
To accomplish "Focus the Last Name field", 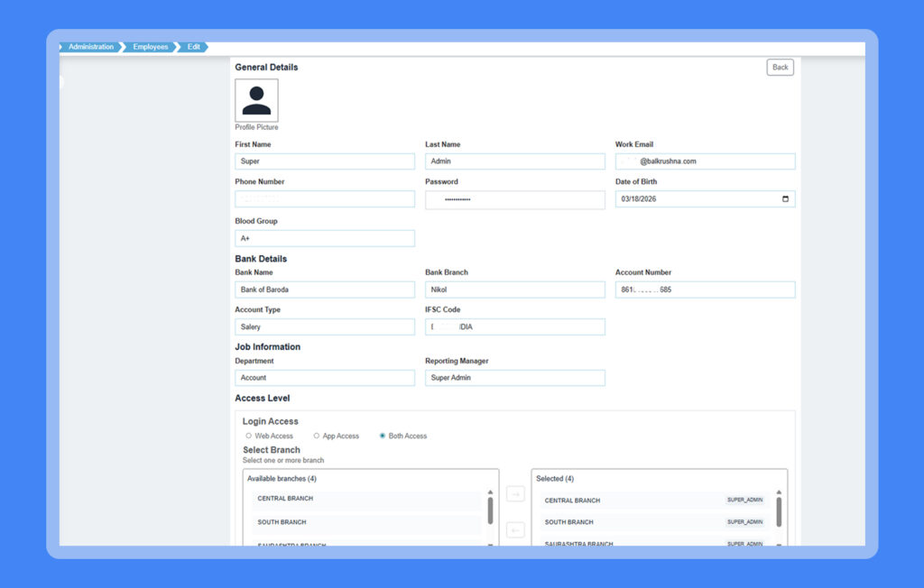I will point(515,161).
